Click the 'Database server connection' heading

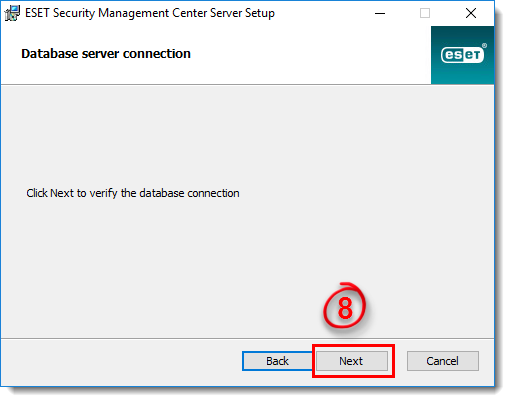tap(106, 54)
